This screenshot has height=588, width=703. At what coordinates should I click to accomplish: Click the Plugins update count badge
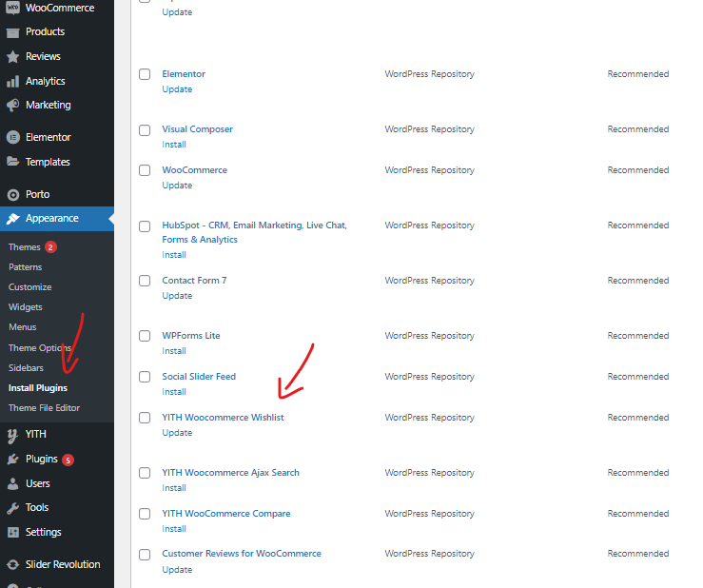pos(68,461)
